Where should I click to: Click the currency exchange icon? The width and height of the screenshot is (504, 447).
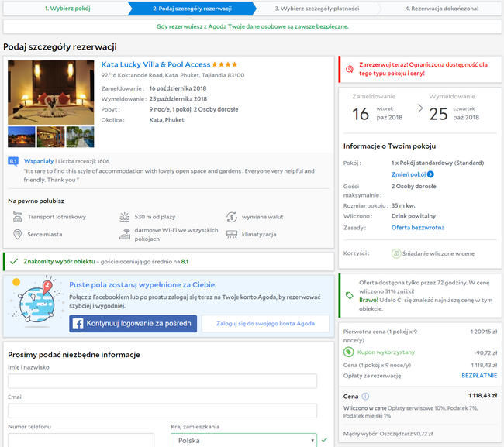coord(232,217)
